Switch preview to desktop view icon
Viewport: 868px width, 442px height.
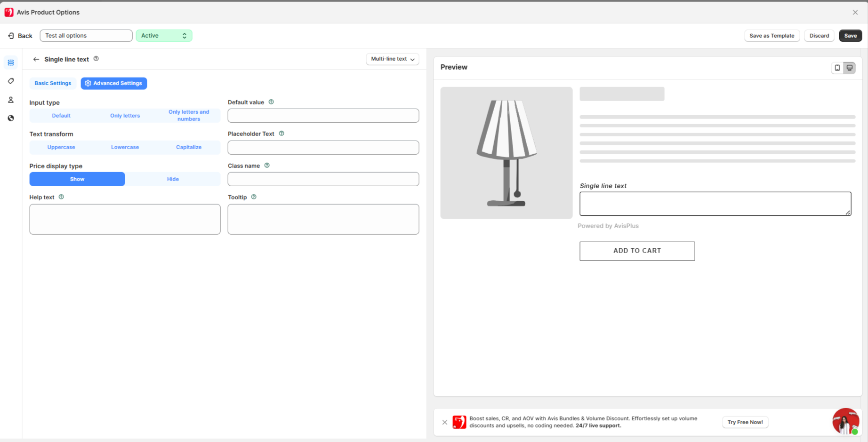[x=850, y=68]
